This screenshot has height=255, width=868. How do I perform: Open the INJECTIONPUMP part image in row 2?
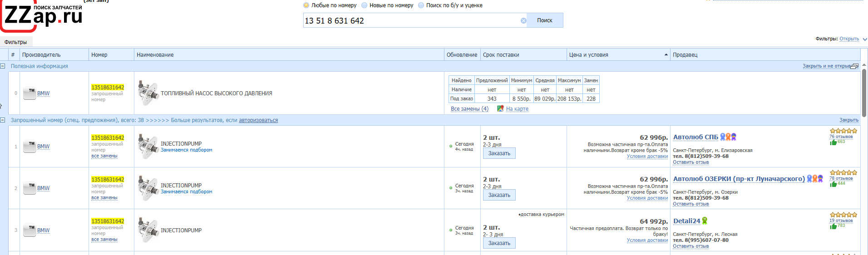148,188
